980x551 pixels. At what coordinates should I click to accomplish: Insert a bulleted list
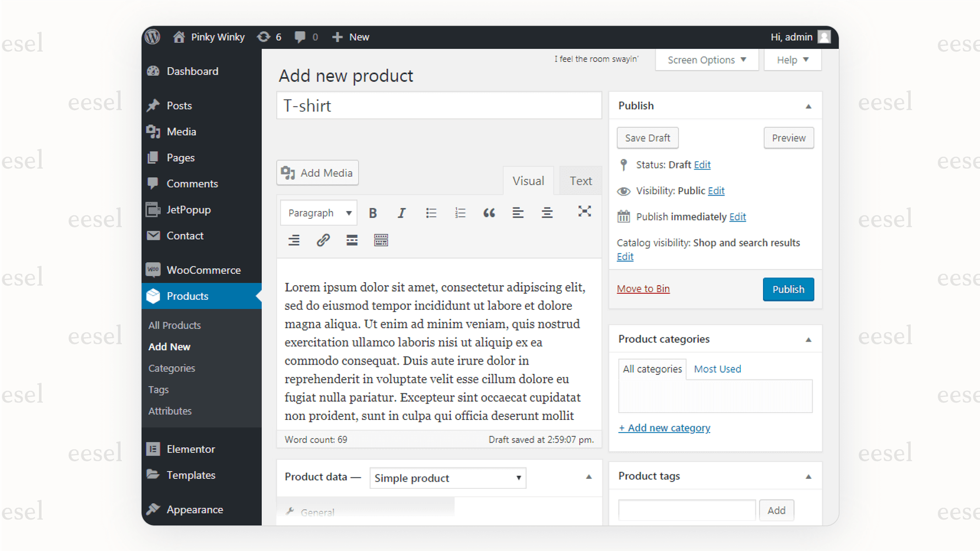point(431,212)
